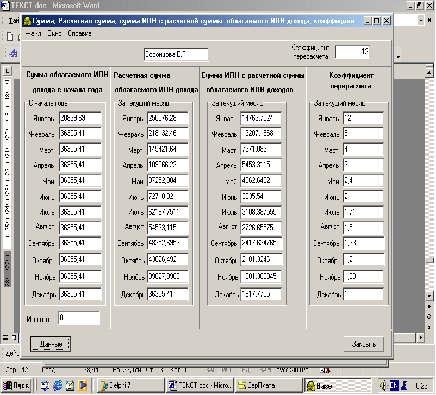
Task: Switch to ЗарПлата folder taskbar button
Action: point(268,386)
